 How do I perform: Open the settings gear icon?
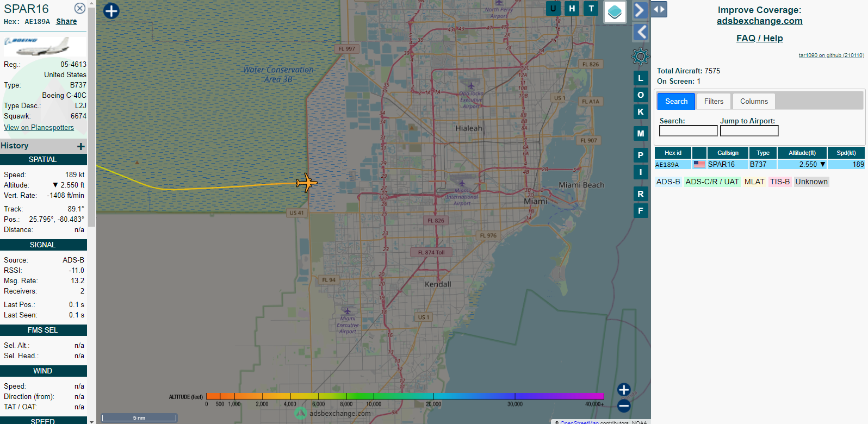pos(641,56)
